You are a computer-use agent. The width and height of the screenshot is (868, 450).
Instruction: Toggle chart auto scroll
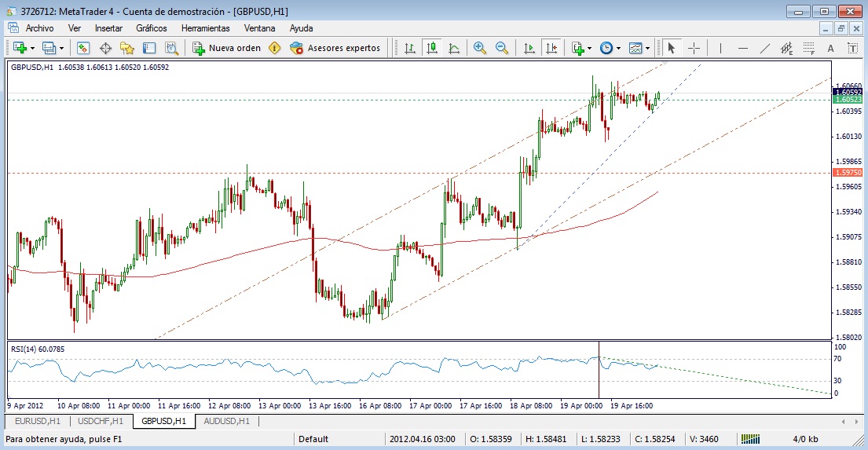point(529,48)
